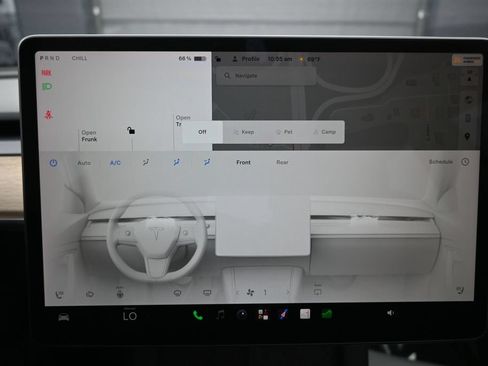Turn on driver seat heater
The height and width of the screenshot is (366, 488).
59,294
